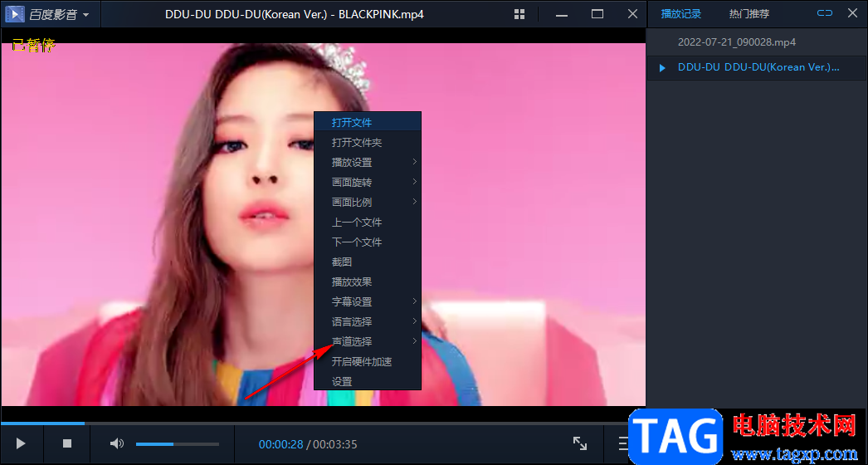868x465 pixels.
Task: Switch to the 热门推荐 tab
Action: pos(749,14)
